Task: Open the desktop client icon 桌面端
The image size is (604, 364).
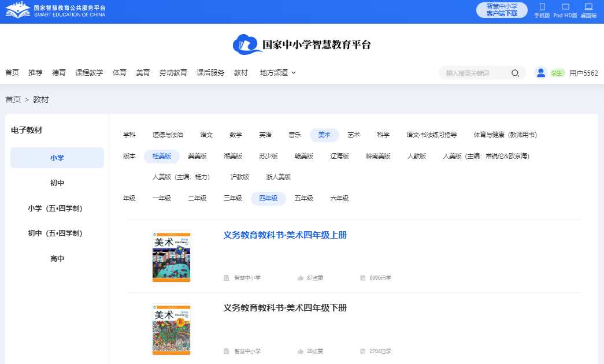Action: pos(588,8)
